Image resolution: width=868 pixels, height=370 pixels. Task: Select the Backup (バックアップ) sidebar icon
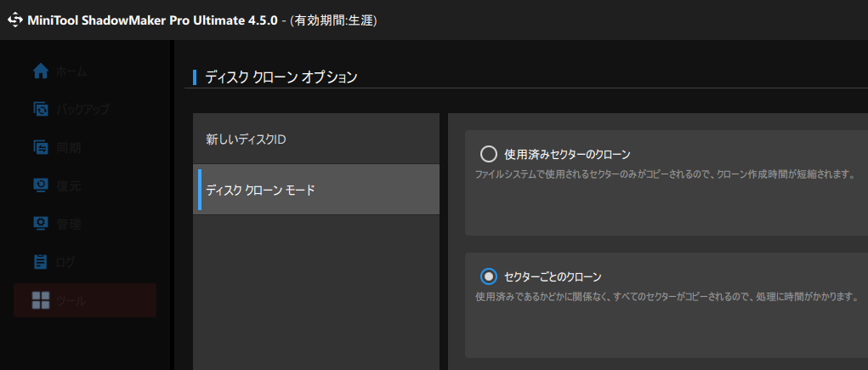point(41,109)
